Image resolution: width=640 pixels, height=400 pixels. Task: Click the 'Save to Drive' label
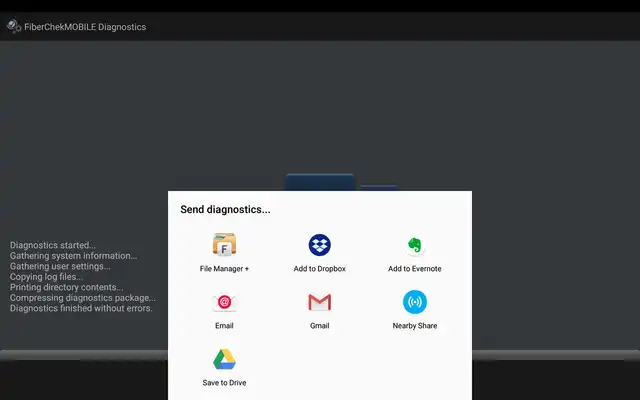[224, 383]
